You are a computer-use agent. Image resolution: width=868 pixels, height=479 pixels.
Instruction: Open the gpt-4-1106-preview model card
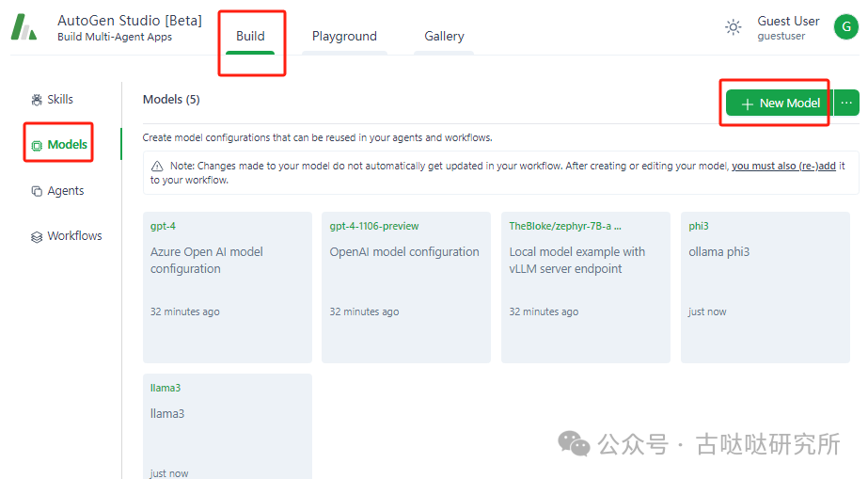[406, 287]
